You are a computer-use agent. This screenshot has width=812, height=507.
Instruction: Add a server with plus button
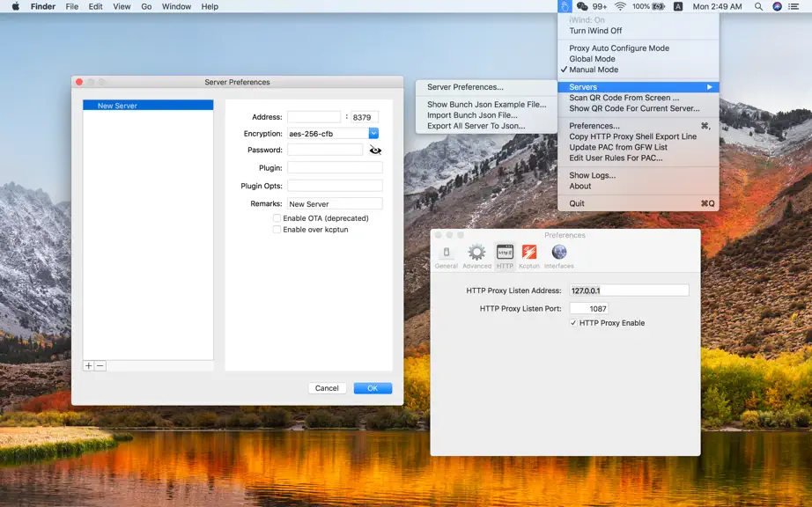(x=89, y=366)
